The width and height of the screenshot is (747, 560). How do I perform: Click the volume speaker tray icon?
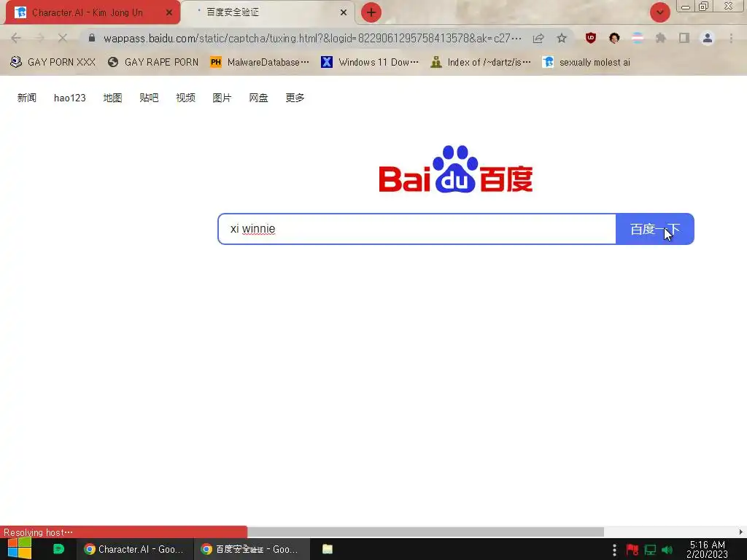pyautogui.click(x=667, y=550)
